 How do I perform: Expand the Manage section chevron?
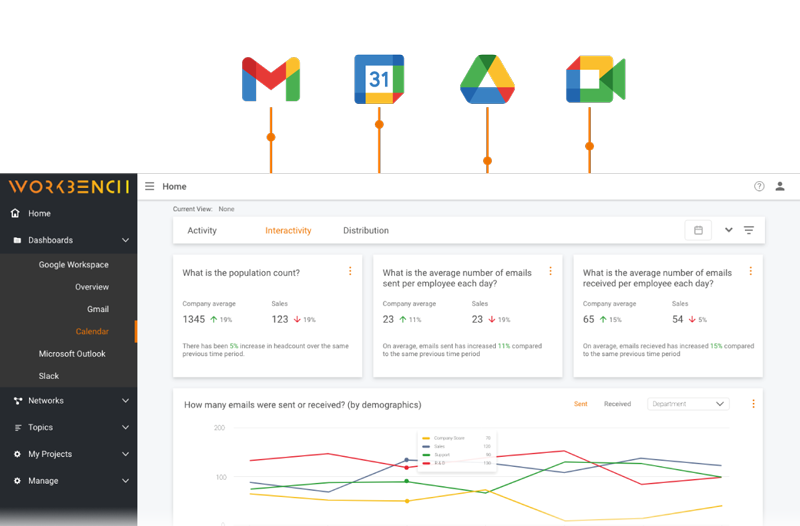coord(126,481)
